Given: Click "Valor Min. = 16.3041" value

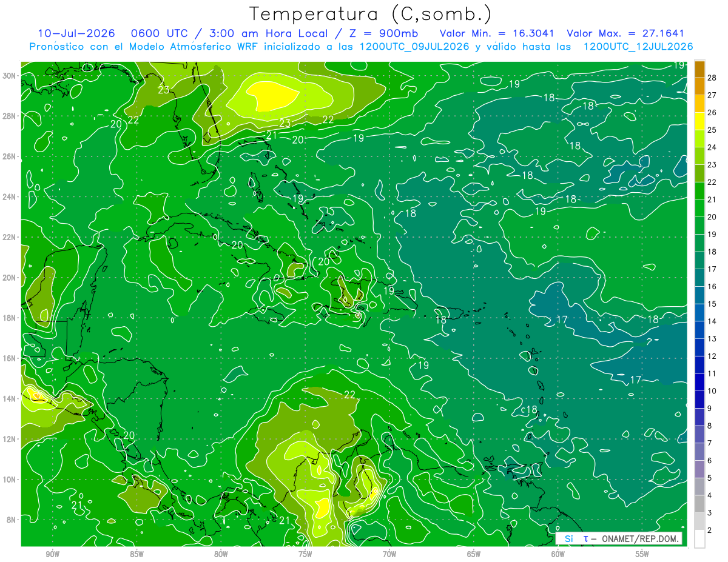Looking at the screenshot, I should [x=497, y=33].
